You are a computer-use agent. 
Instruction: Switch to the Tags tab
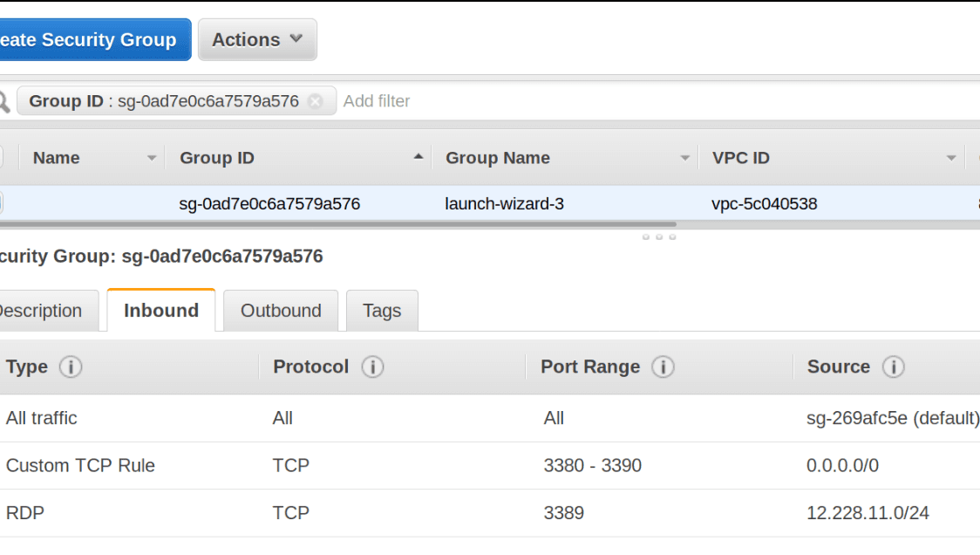pos(382,311)
